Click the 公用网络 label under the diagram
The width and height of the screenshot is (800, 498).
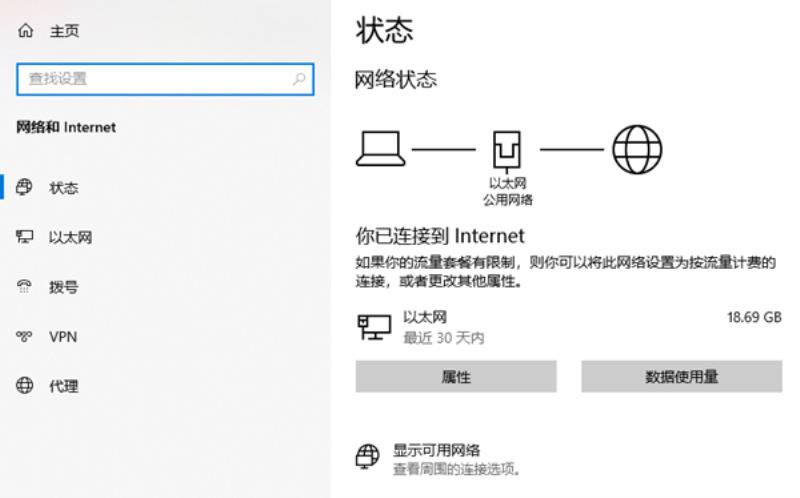point(508,200)
